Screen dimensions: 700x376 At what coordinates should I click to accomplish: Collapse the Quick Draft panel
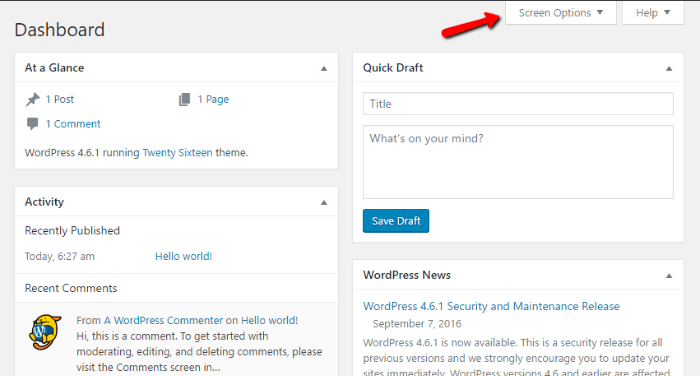(x=669, y=68)
